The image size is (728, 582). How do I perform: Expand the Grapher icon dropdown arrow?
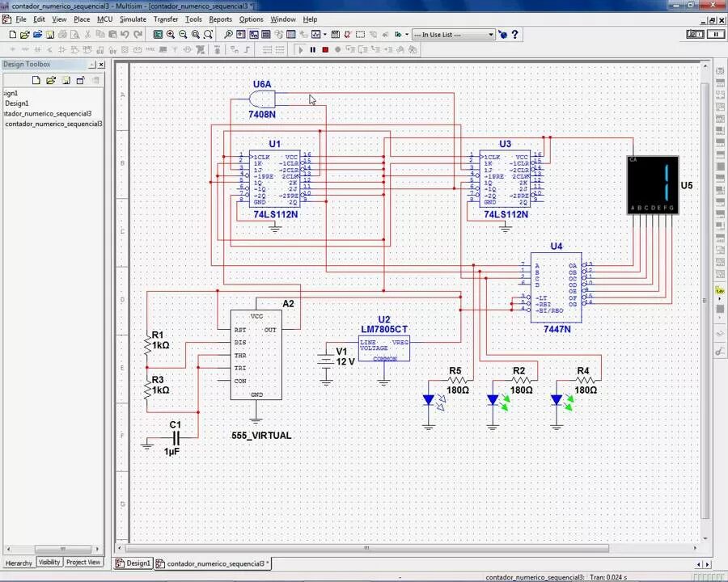[324, 34]
